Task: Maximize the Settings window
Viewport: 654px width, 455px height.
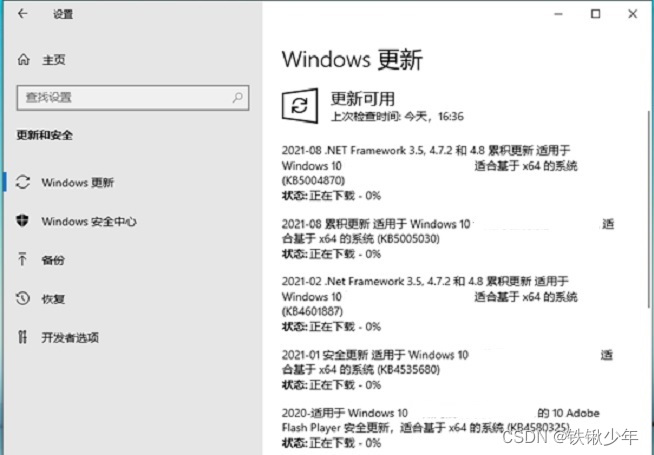Action: (x=596, y=14)
